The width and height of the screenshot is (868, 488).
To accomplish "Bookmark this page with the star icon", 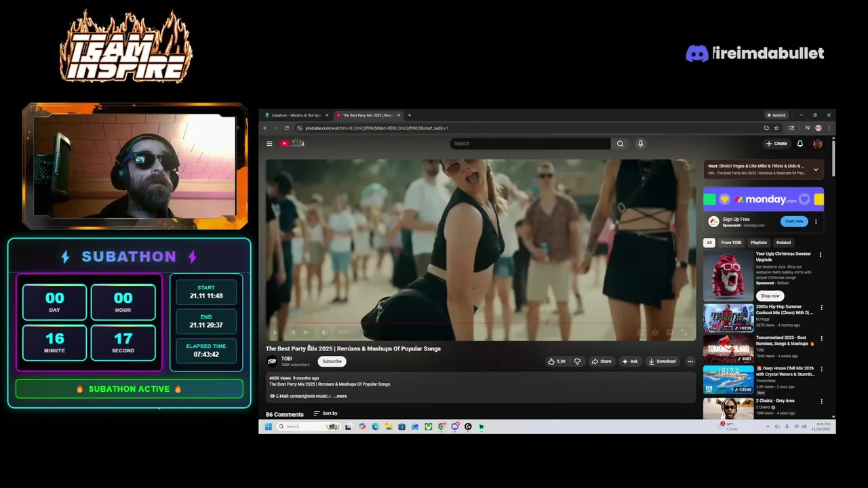I will [x=776, y=128].
